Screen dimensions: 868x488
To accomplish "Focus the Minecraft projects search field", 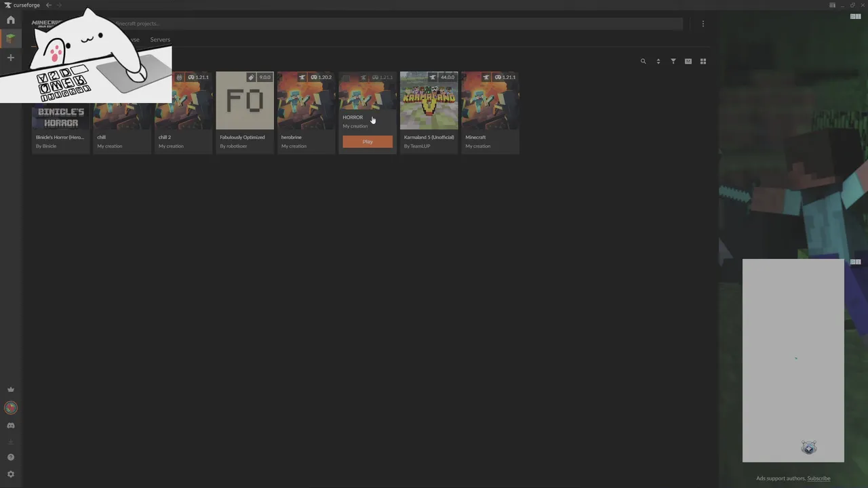I will [396, 24].
